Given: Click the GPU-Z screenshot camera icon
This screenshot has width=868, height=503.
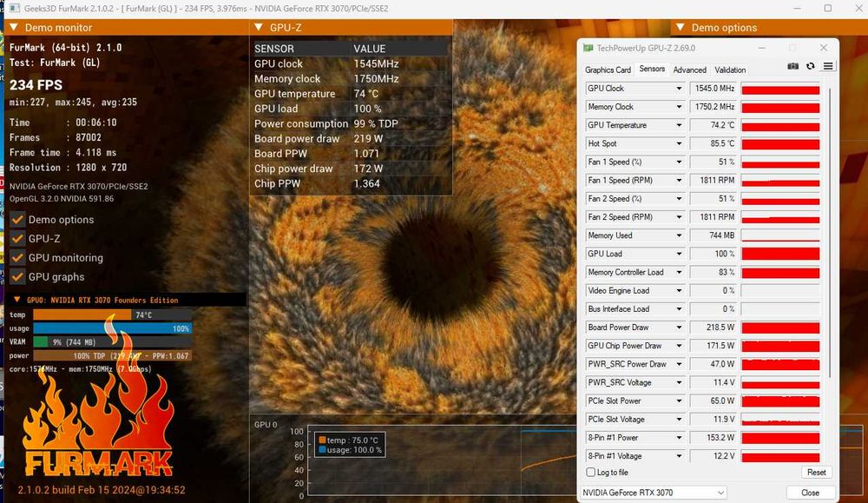Looking at the screenshot, I should [792, 67].
